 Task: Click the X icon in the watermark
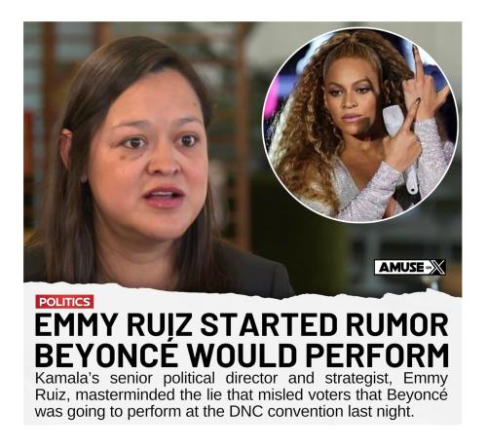click(436, 267)
